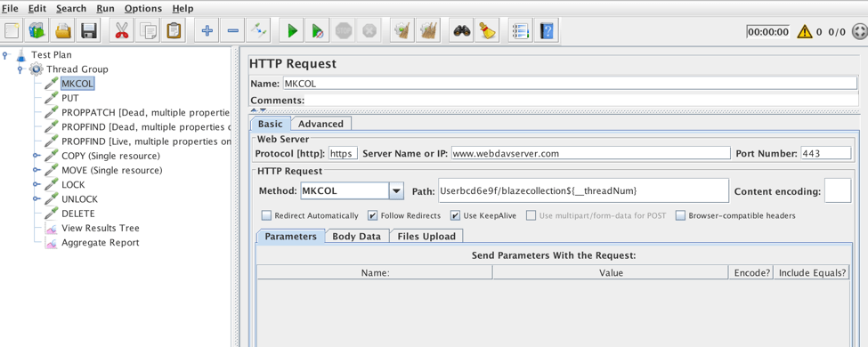Screen dimensions: 868x347
Task: Cut the selected element scissors icon
Action: [122, 30]
